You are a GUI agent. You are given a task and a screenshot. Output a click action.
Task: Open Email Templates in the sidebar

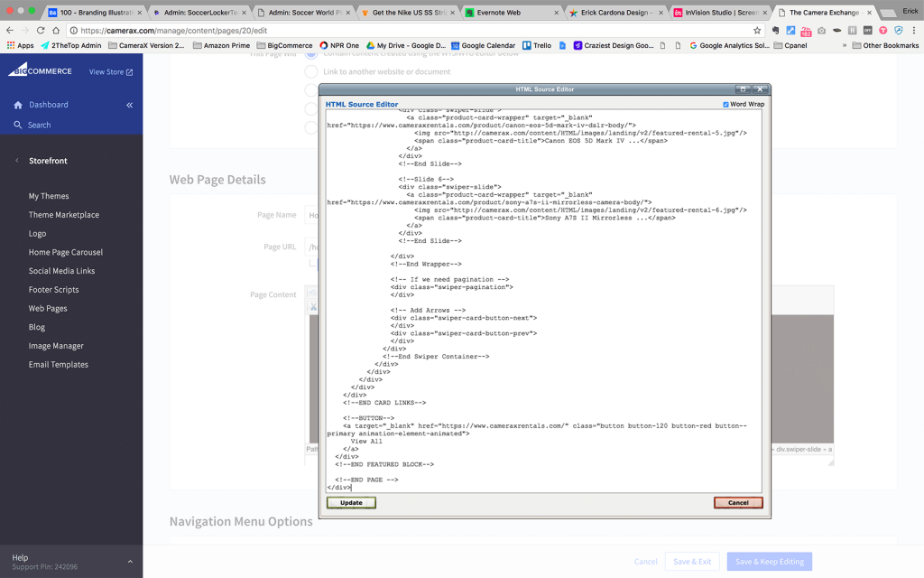point(59,365)
